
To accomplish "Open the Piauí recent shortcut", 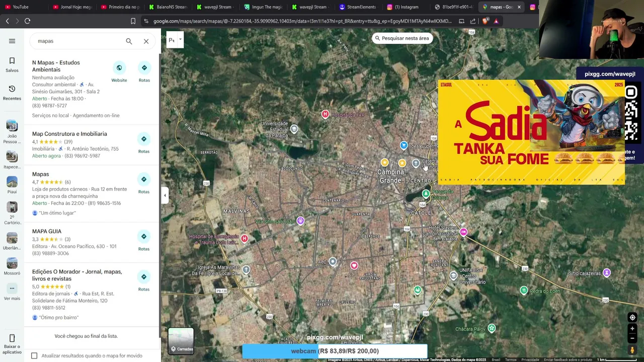I will [x=12, y=185].
